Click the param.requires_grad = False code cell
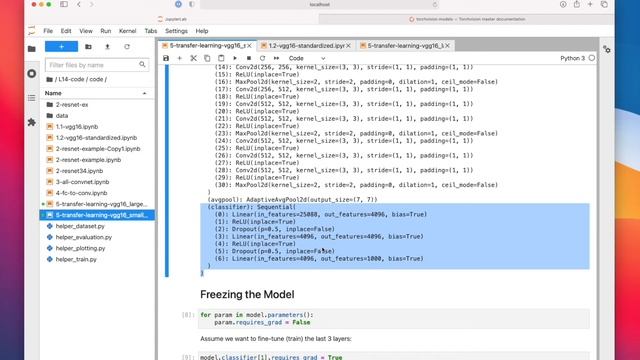The width and height of the screenshot is (640, 360). click(394, 319)
